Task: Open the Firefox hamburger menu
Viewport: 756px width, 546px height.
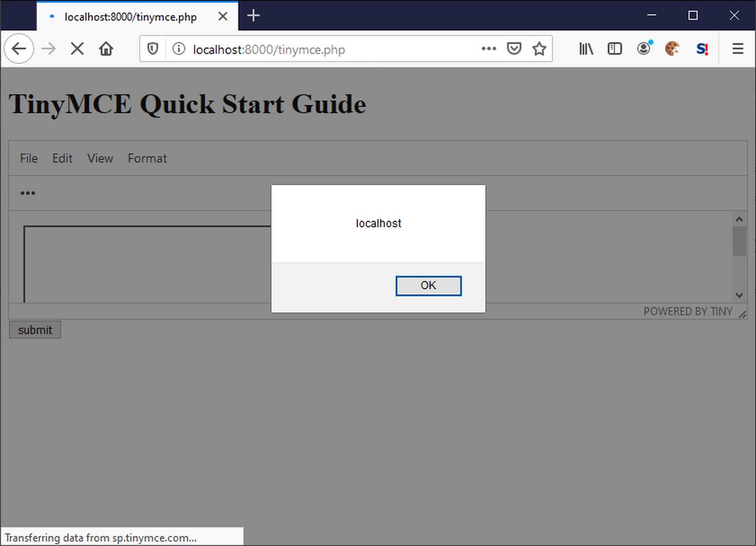Action: pos(737,49)
